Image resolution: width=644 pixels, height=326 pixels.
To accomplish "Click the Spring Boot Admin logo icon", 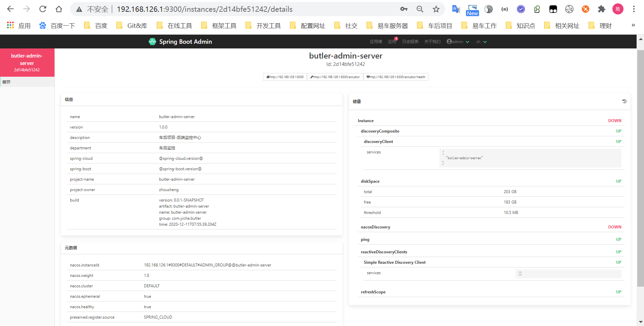I will point(152,41).
